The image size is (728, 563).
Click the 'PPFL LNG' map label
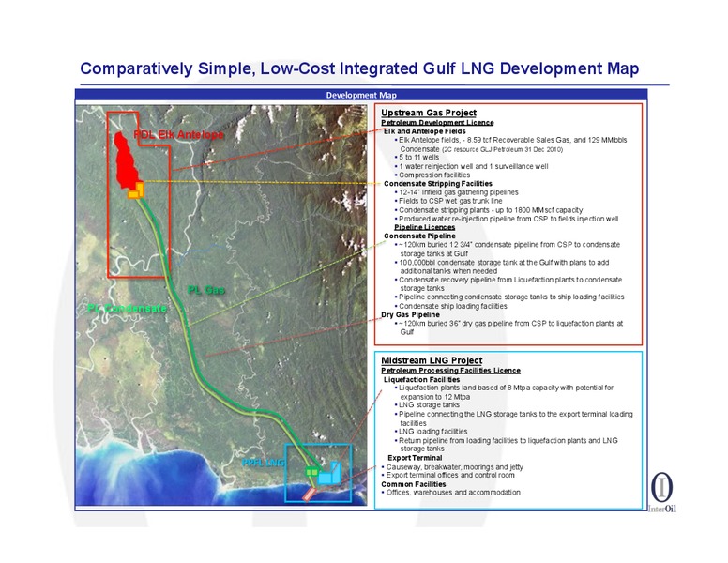click(264, 463)
